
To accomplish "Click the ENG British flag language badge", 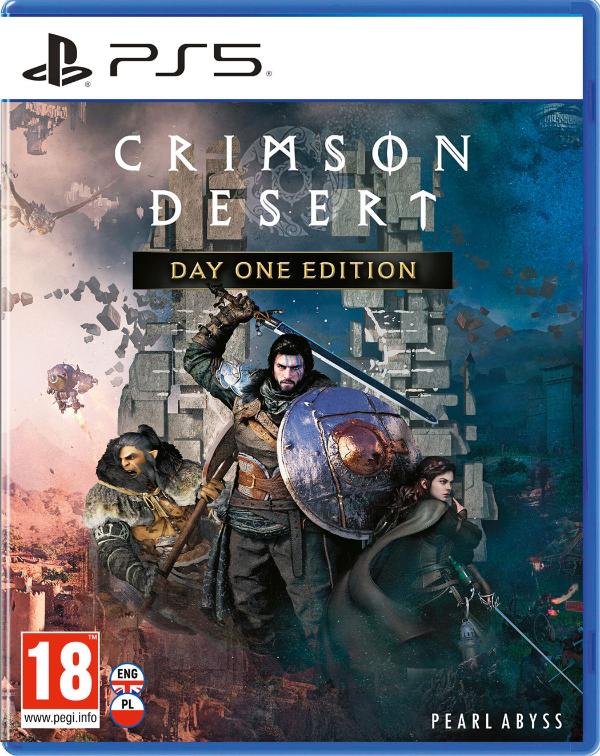I will tap(127, 678).
